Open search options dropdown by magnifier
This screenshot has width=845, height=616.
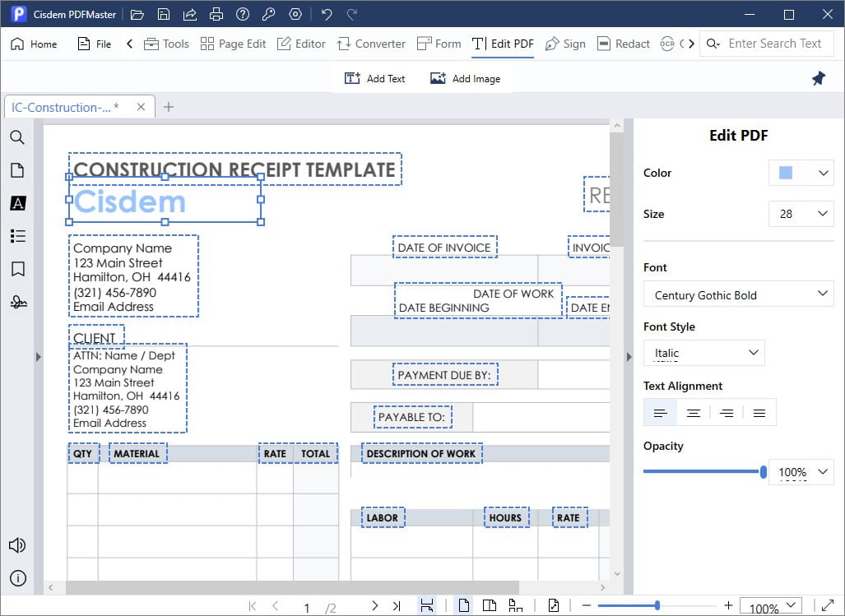[713, 44]
